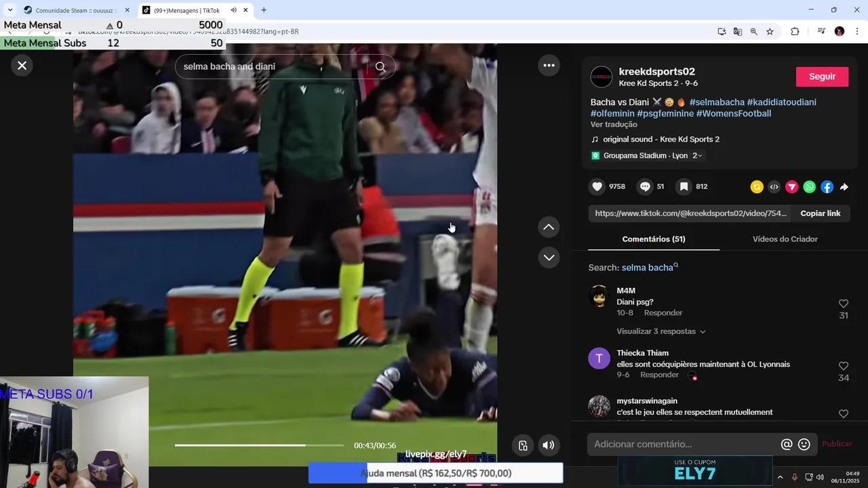Open the three-dot more options menu
This screenshot has height=488, width=868.
549,65
